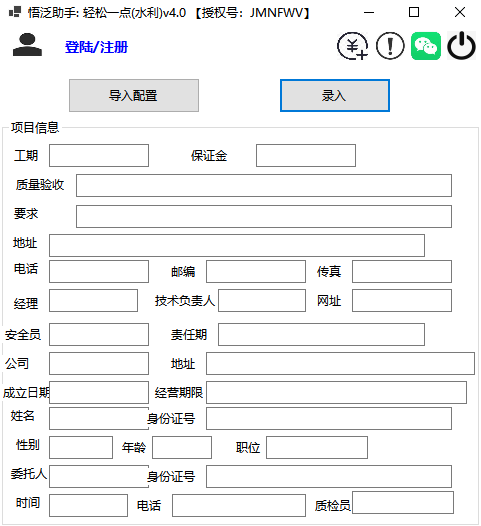Focus the 职位 input field
Screen dimensions: 481x526
click(317, 448)
